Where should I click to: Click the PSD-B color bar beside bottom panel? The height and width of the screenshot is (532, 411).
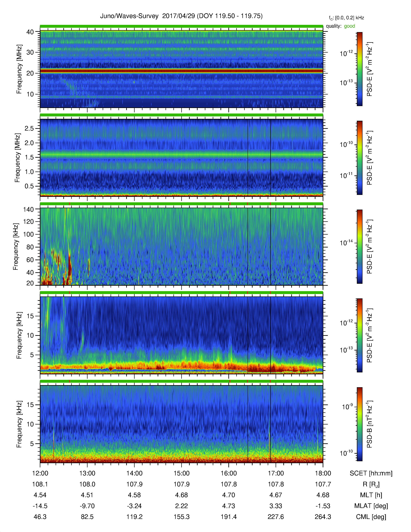pyautogui.click(x=359, y=424)
